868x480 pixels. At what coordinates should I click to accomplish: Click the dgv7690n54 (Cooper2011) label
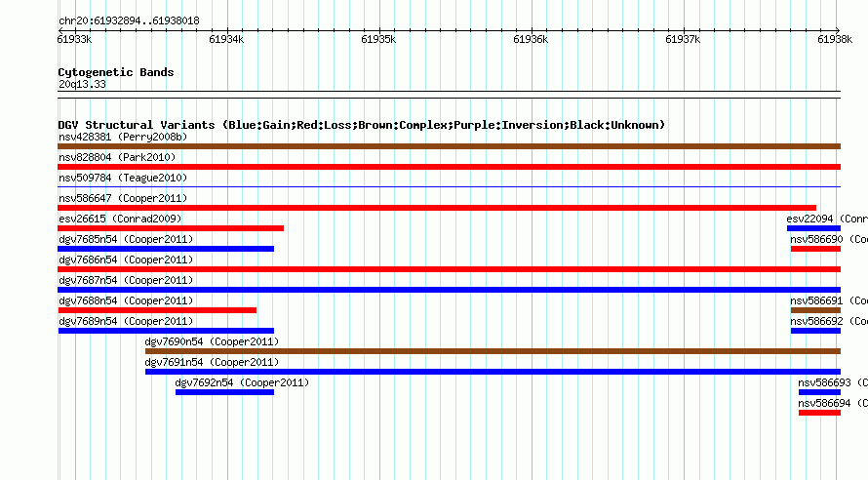click(x=212, y=341)
